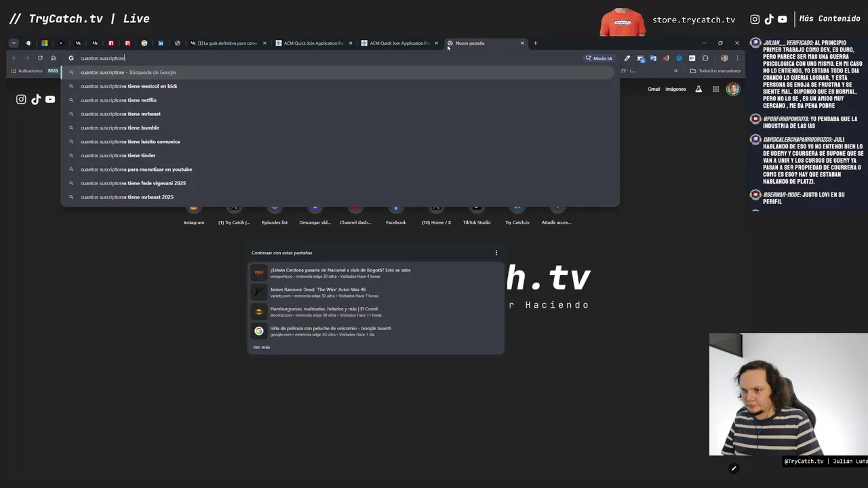The image size is (868, 488).
Task: Switch to first ACM Quick Join Application tab
Action: [x=314, y=43]
